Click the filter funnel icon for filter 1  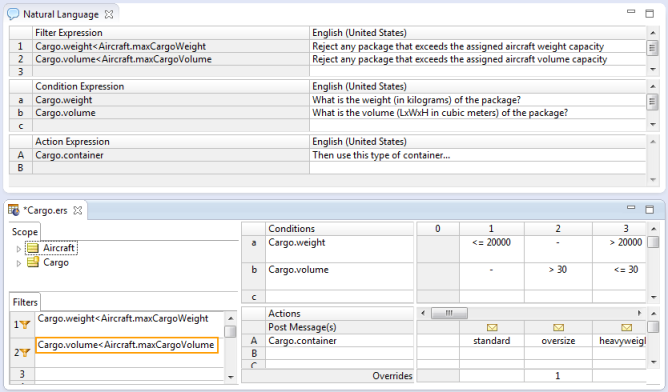coord(25,325)
